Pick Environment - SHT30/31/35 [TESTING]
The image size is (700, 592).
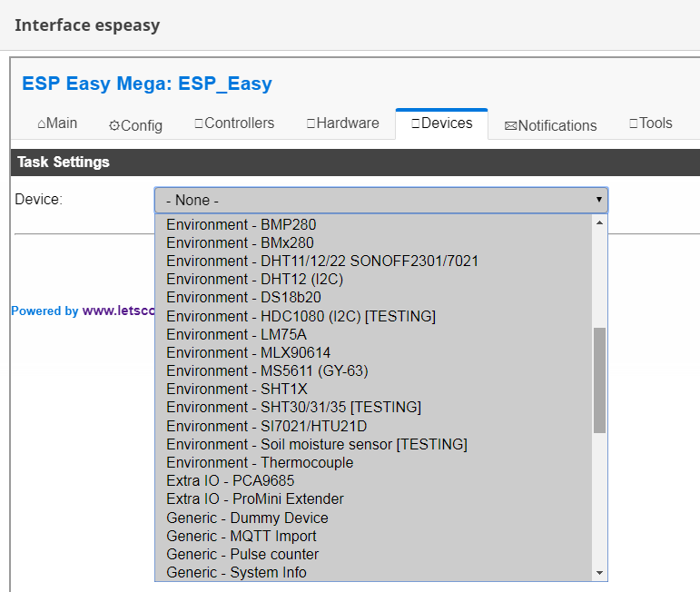(373, 408)
